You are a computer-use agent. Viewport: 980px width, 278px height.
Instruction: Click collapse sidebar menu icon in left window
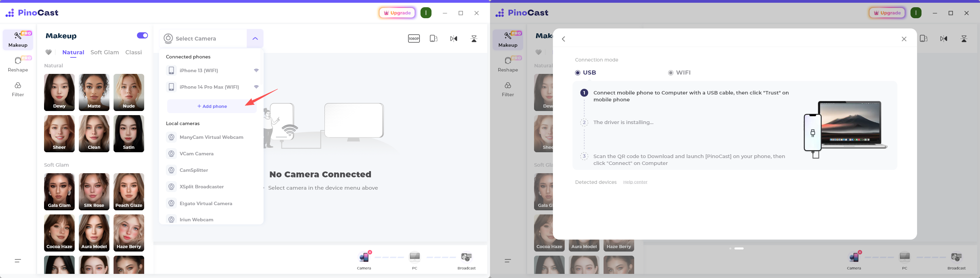18,260
